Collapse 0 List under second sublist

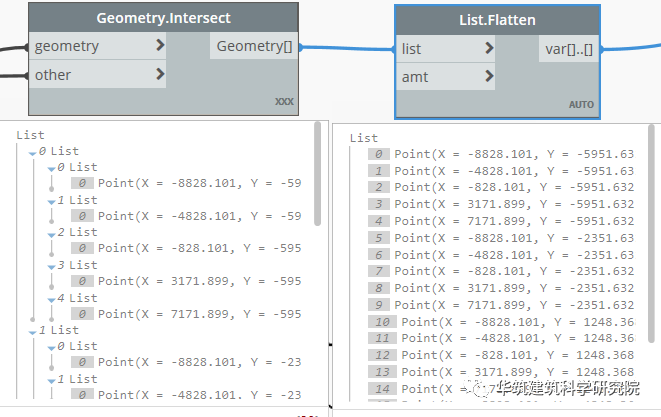tap(51, 349)
